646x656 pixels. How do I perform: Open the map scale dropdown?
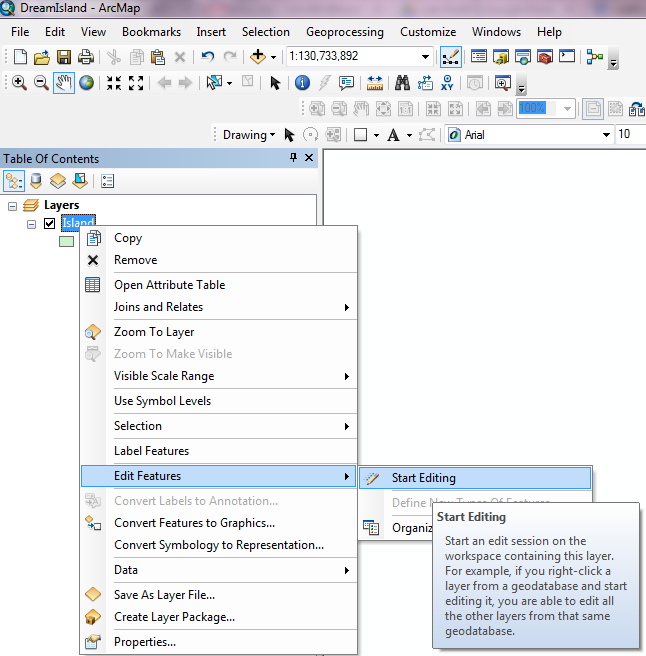click(x=425, y=56)
